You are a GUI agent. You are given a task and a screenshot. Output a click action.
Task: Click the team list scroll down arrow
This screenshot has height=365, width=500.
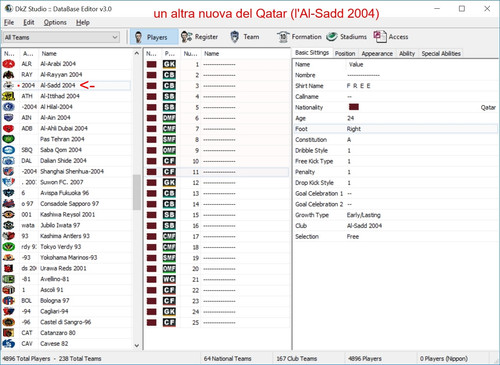coord(137,346)
